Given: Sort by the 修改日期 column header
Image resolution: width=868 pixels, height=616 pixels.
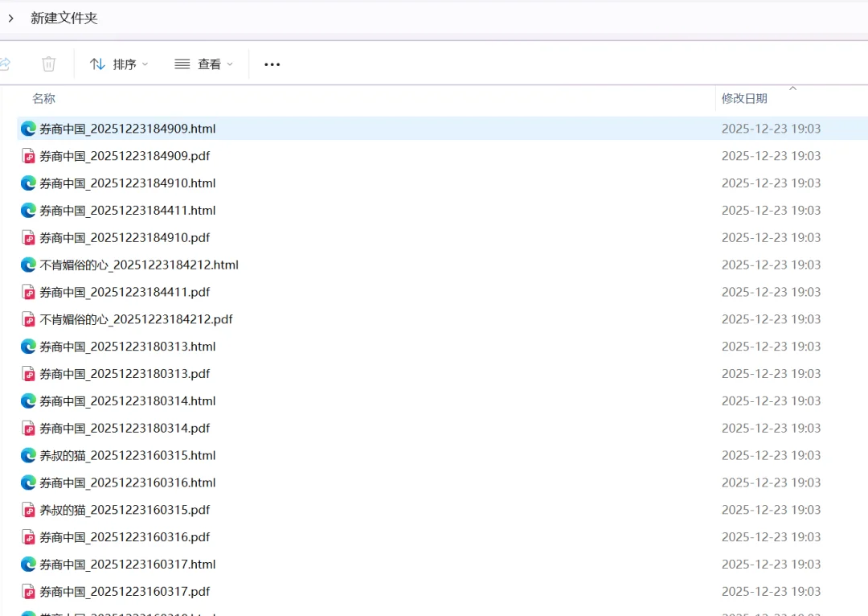Looking at the screenshot, I should [x=744, y=99].
